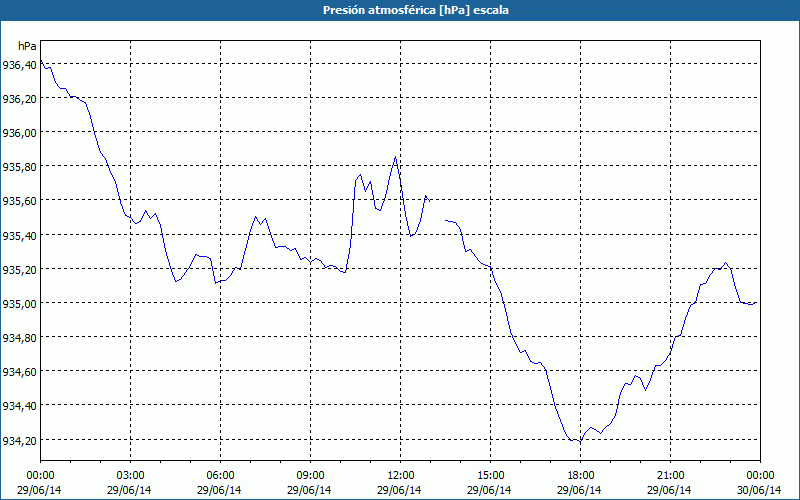Click the 18:00 time axis label

(x=580, y=476)
